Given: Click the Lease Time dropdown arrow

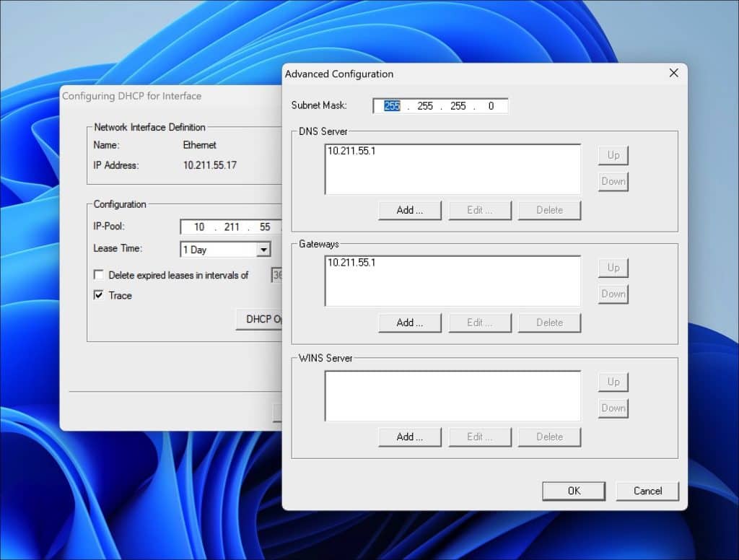Looking at the screenshot, I should pyautogui.click(x=263, y=250).
